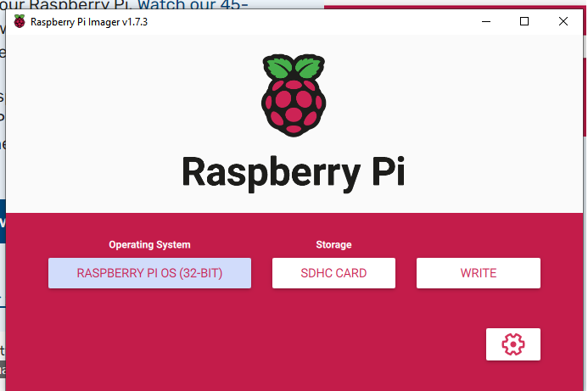588x391 pixels.
Task: Open advanced settings with the gear icon
Action: 513,344
